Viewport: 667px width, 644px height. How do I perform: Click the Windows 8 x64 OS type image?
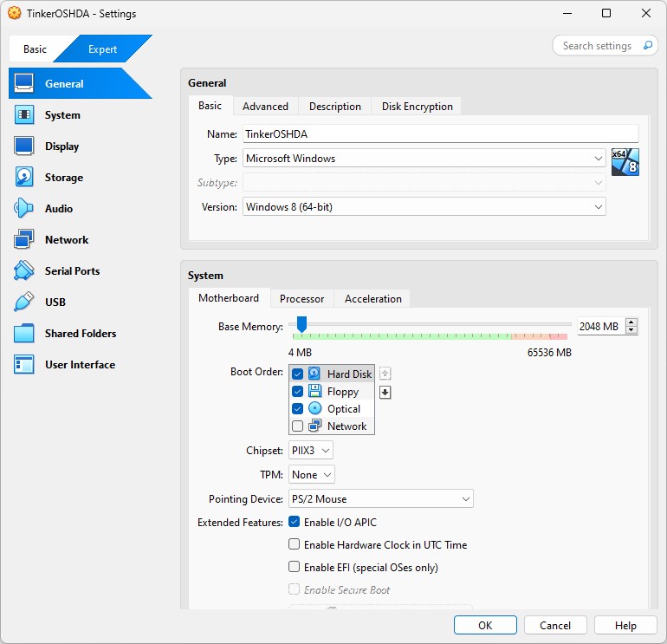(x=625, y=162)
